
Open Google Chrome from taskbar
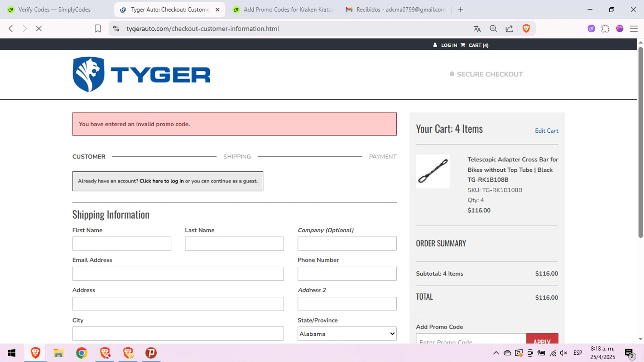coord(82,353)
